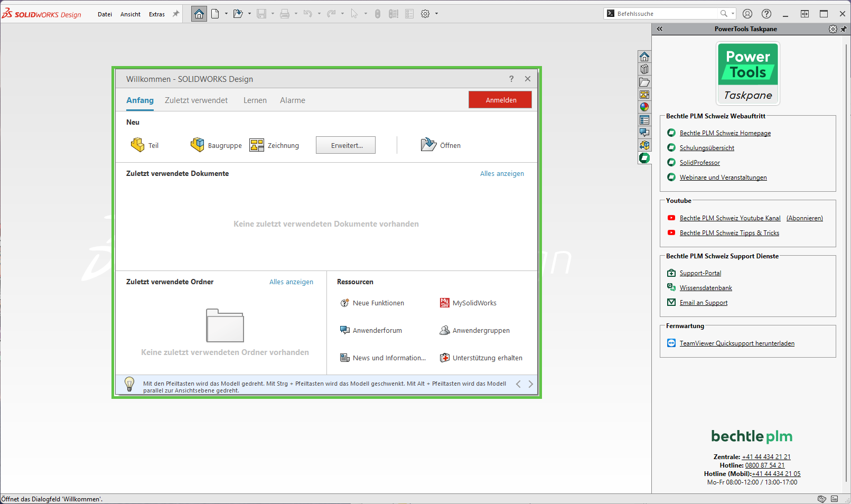Pin the PowerTools Taskpane
The width and height of the screenshot is (851, 504).
click(844, 29)
